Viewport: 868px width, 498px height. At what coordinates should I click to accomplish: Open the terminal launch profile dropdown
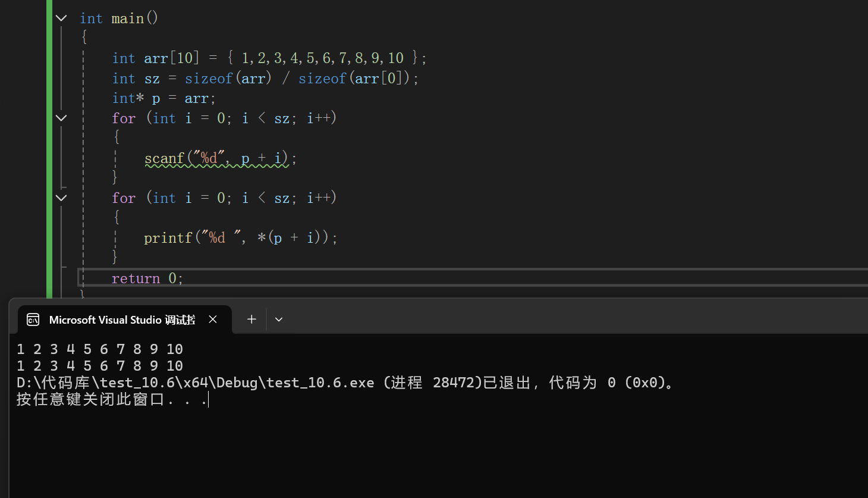(x=278, y=320)
